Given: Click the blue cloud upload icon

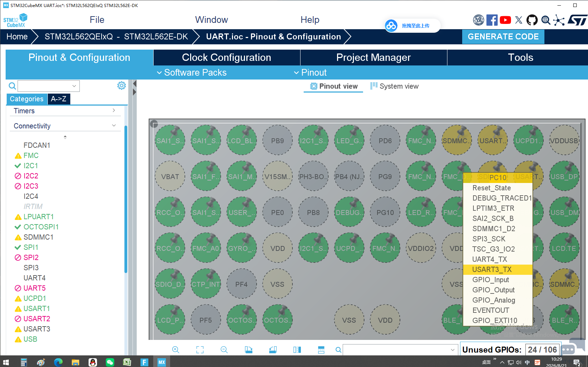Looking at the screenshot, I should pos(391,26).
